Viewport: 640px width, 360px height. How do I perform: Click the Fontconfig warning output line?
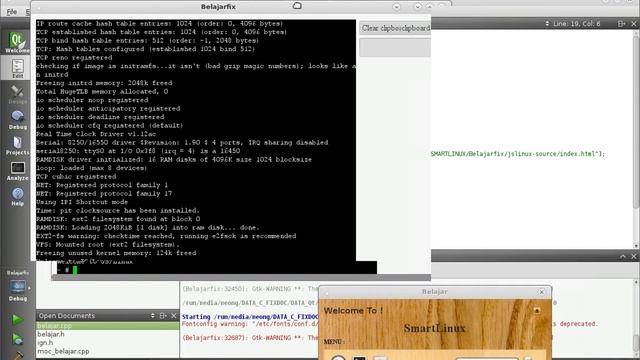(x=250, y=324)
